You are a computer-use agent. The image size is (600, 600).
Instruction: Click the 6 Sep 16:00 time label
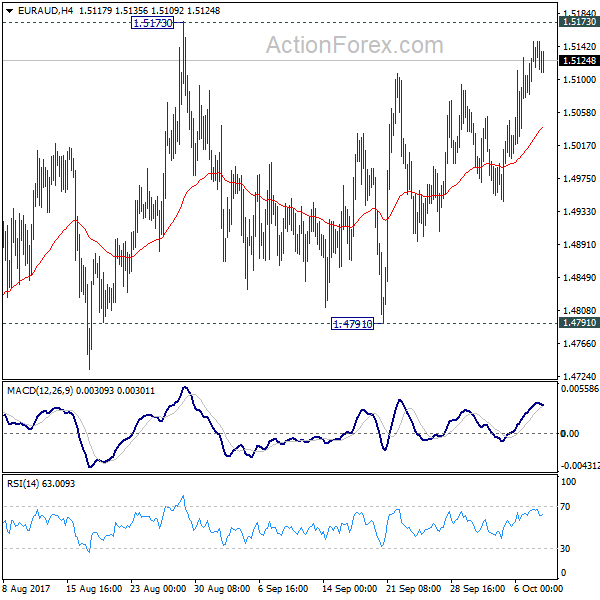tap(283, 588)
